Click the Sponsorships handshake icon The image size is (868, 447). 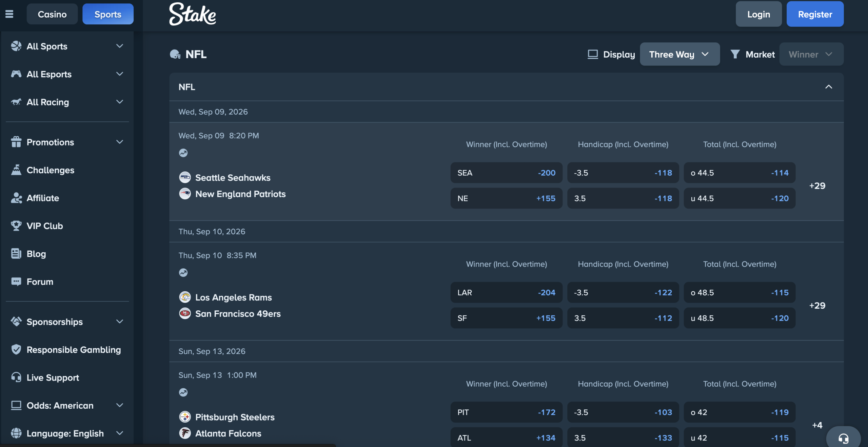[x=16, y=322]
